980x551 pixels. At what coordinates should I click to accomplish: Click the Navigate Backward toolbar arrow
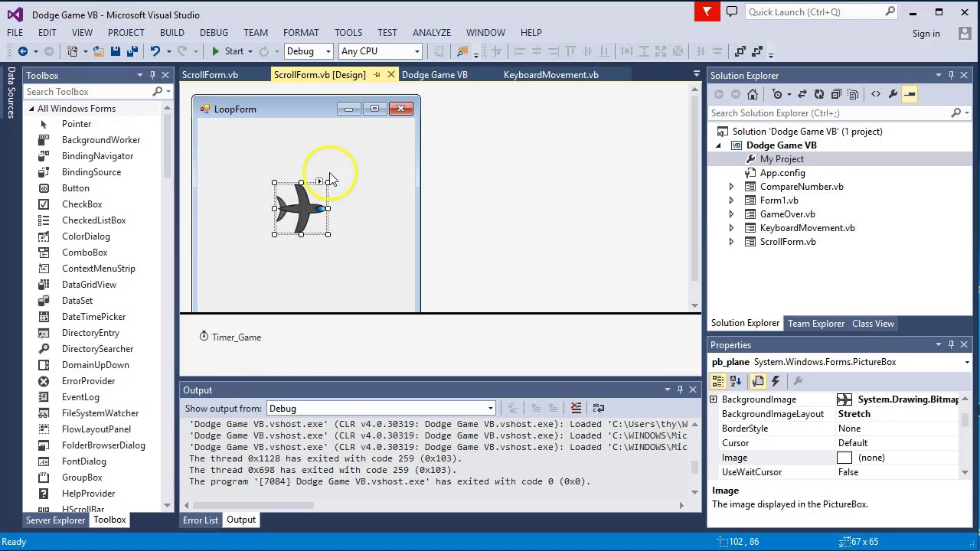23,51
